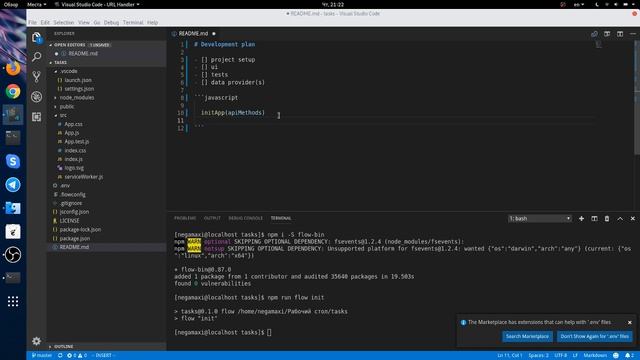Click the 'initApp(apiMethods)' code line
640x360 pixels.
pyautogui.click(x=233, y=113)
